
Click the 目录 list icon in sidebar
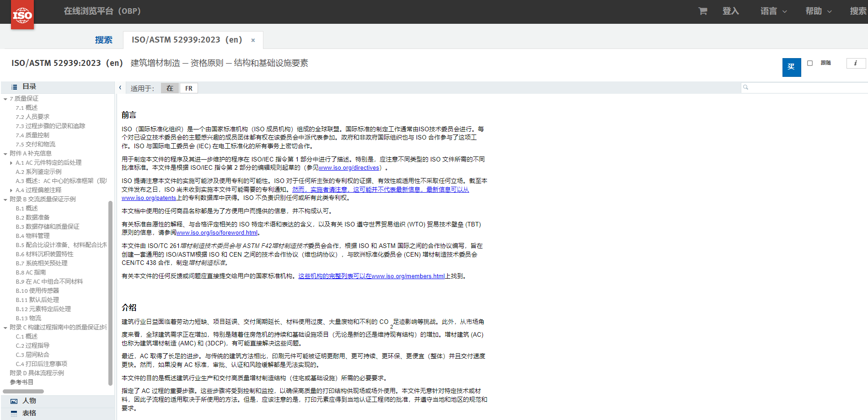14,87
